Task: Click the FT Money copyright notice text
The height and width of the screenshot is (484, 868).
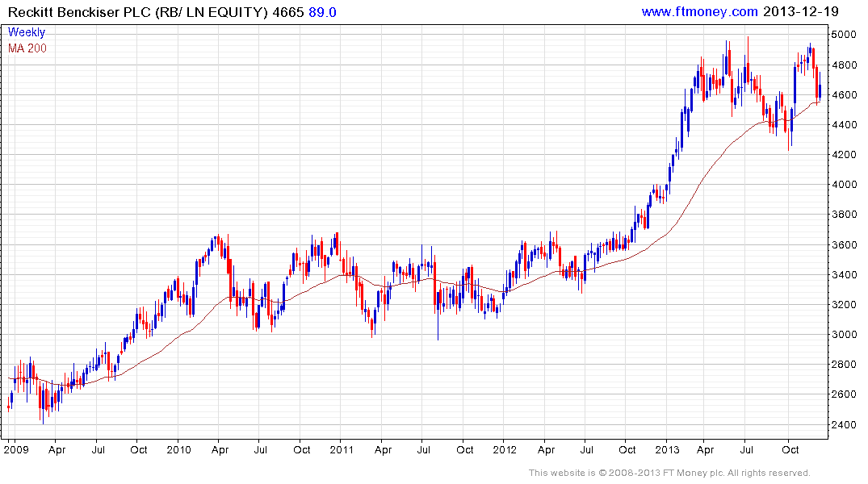Action: point(669,473)
